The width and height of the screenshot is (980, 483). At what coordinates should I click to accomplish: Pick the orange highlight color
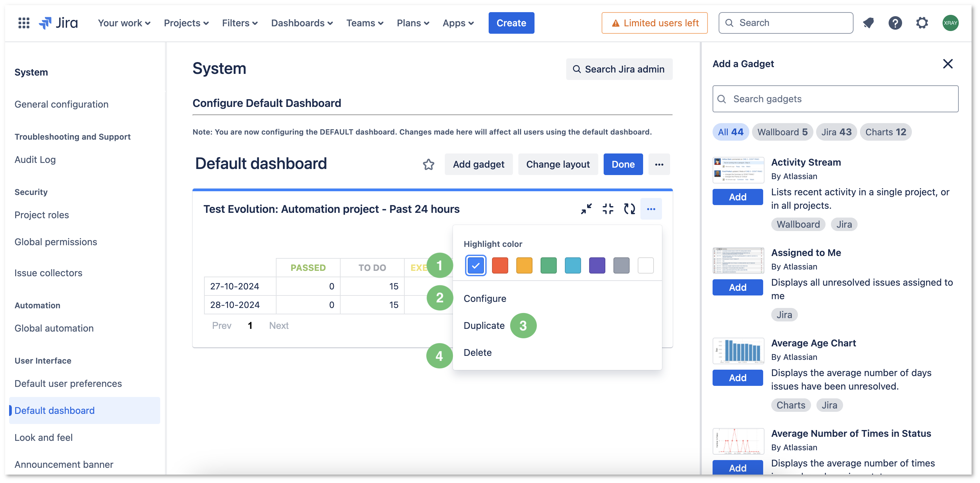tap(524, 265)
